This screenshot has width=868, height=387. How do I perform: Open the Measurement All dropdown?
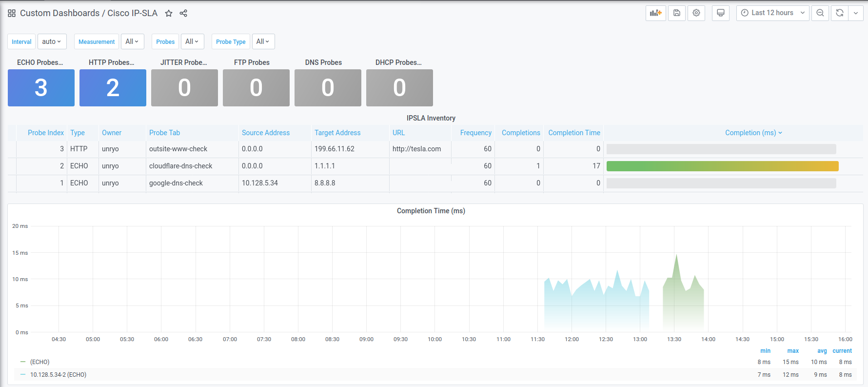point(132,41)
